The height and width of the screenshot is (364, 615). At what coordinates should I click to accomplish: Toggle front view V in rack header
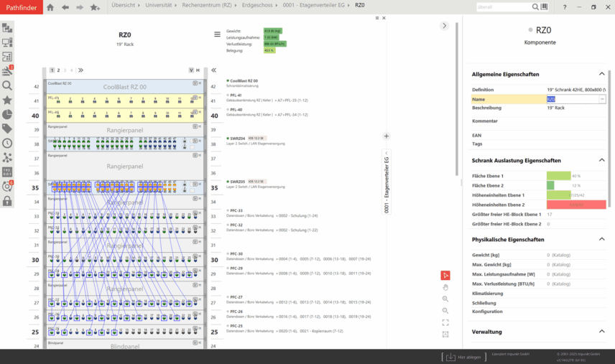(x=191, y=70)
